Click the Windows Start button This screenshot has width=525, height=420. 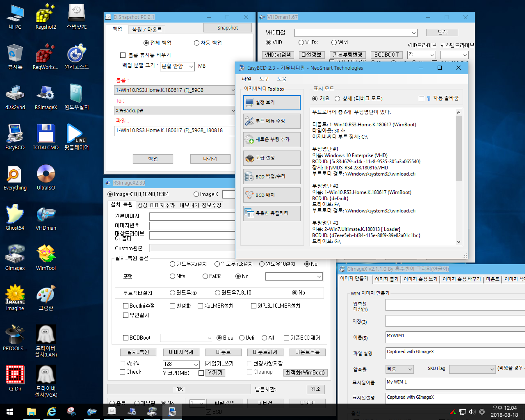click(x=10, y=412)
